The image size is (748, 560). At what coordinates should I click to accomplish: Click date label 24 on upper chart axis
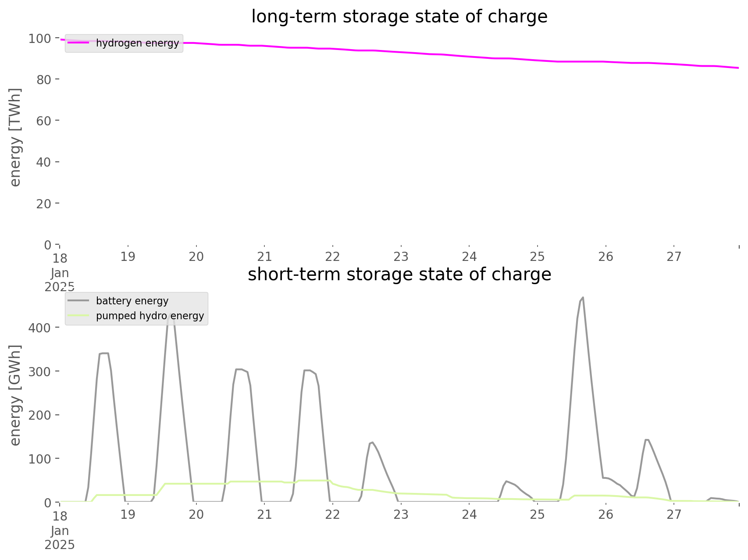[469, 257]
